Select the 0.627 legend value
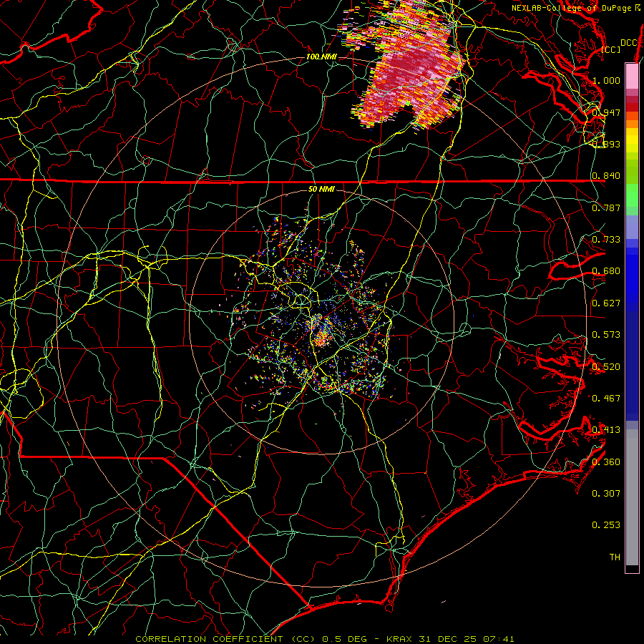Image resolution: width=644 pixels, height=644 pixels. [x=606, y=303]
